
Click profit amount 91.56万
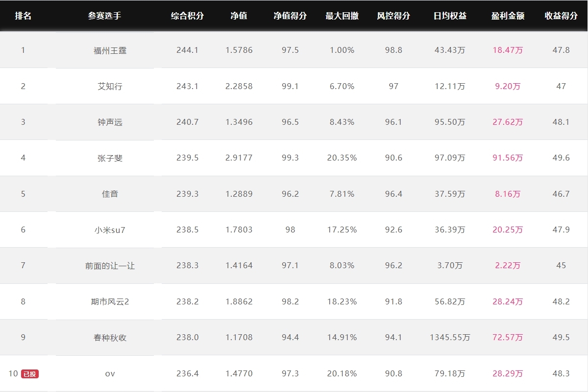click(508, 158)
